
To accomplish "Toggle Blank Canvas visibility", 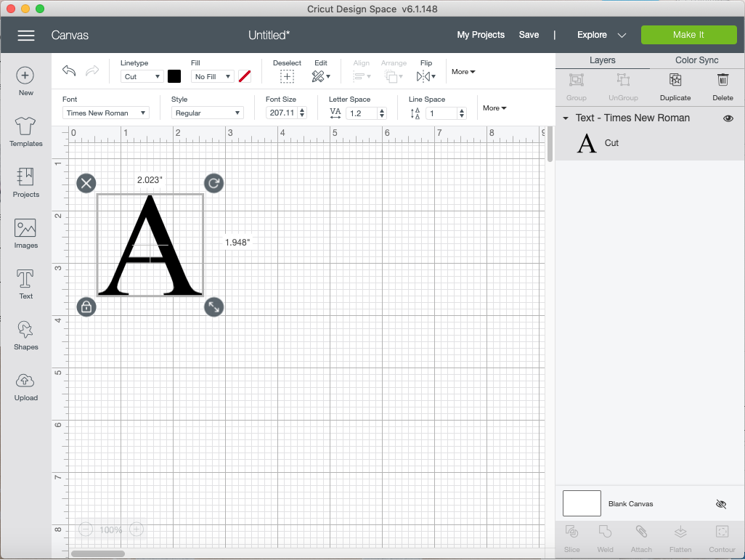I will (720, 503).
